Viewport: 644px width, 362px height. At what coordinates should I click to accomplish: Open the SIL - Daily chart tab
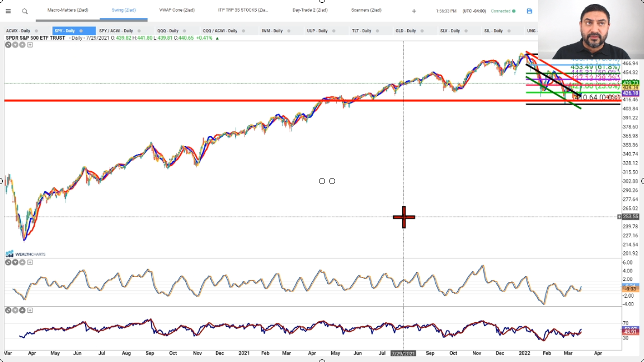pyautogui.click(x=493, y=31)
